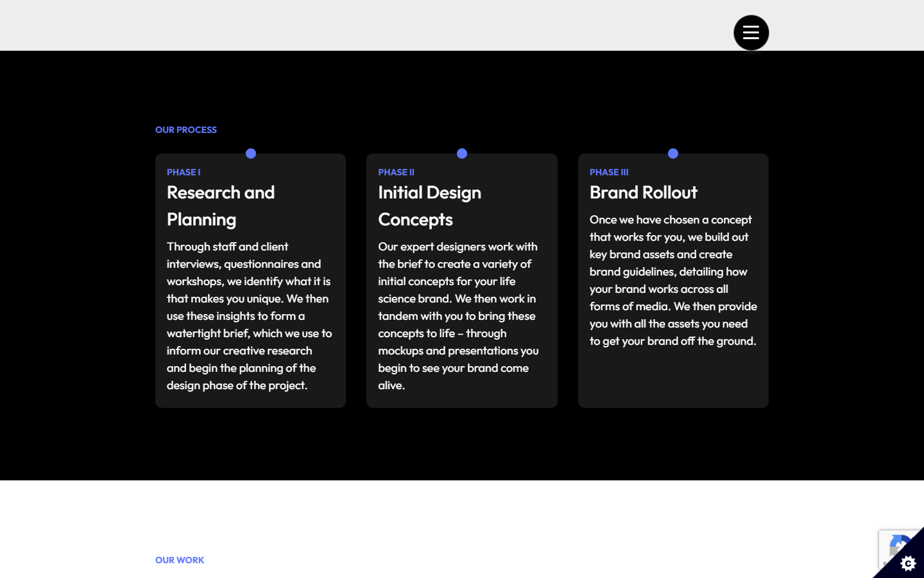The image size is (924, 578).
Task: Select the blue timeline dot above Phase II
Action: click(461, 153)
